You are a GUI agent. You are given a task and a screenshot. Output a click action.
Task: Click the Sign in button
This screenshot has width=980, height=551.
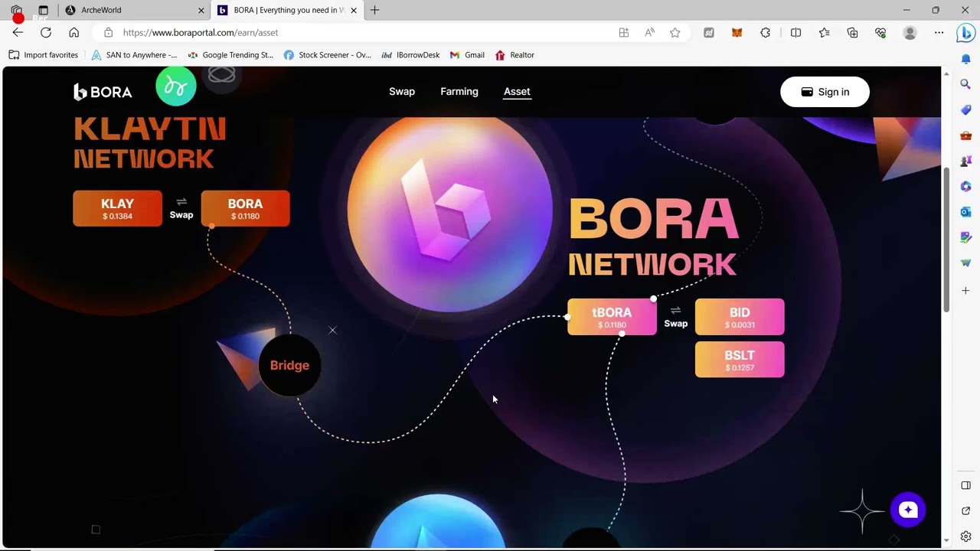[825, 92]
